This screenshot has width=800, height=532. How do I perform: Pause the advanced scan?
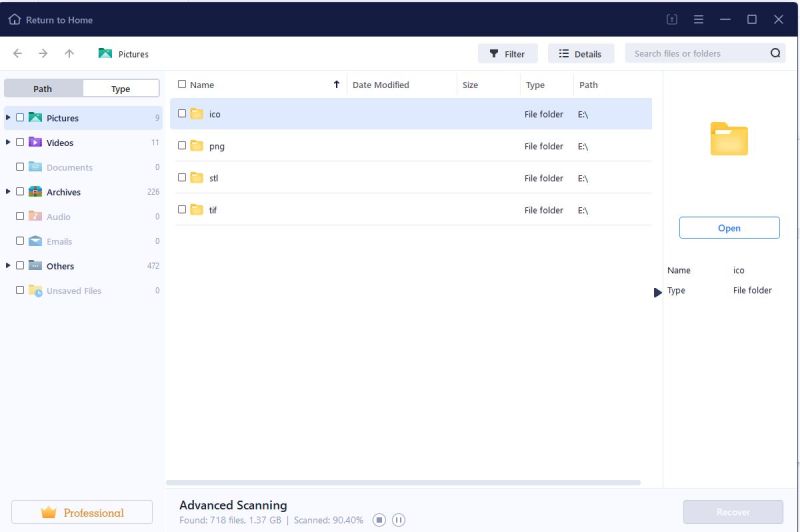398,519
